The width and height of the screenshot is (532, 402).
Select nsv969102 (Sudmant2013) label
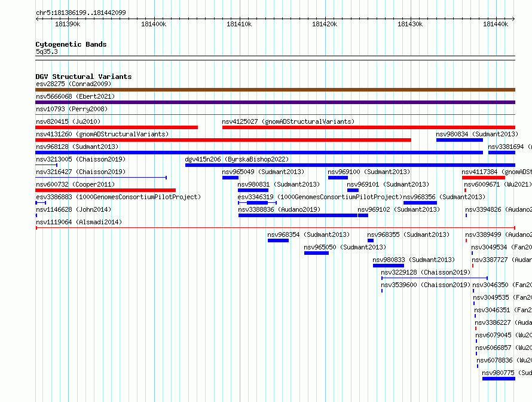point(399,209)
